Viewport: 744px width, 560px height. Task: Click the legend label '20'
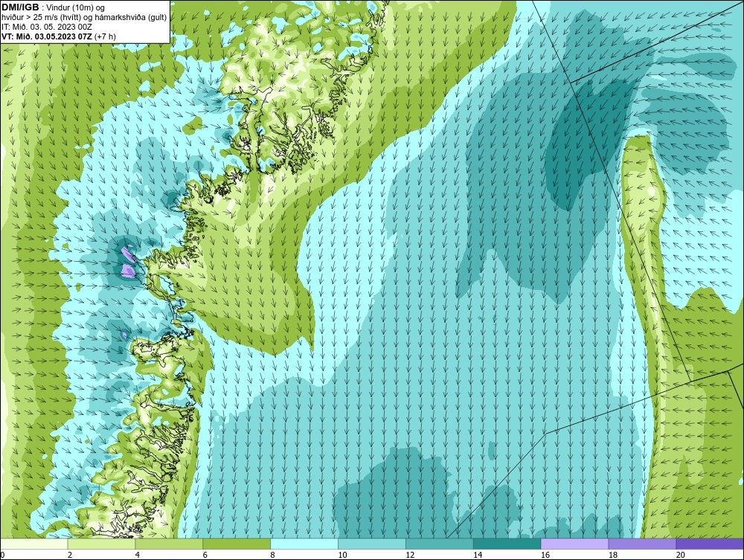tap(680, 555)
